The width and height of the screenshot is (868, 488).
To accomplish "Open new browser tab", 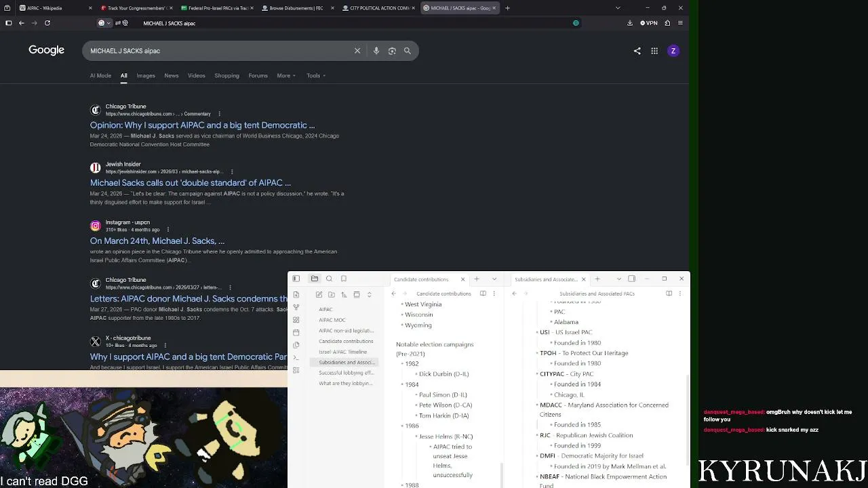I will (x=507, y=8).
